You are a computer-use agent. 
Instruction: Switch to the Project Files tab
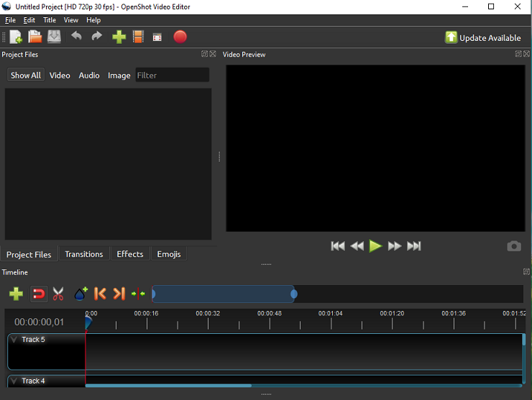(x=29, y=254)
